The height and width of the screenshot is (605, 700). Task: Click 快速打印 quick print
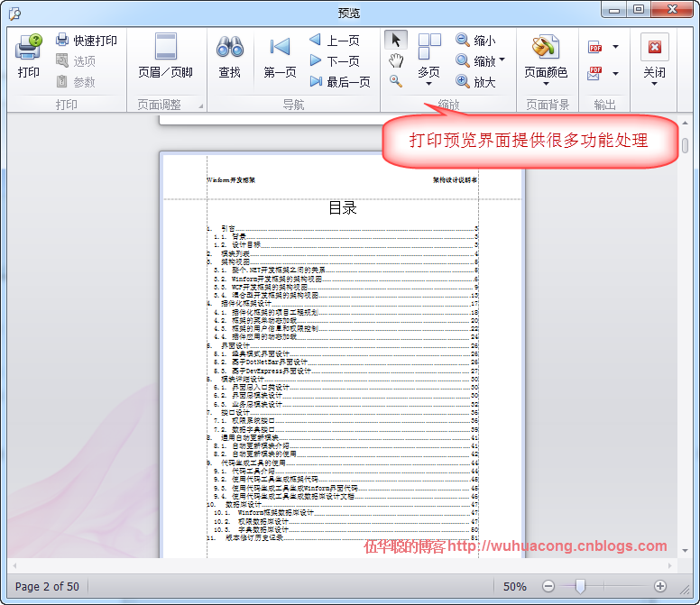point(87,41)
